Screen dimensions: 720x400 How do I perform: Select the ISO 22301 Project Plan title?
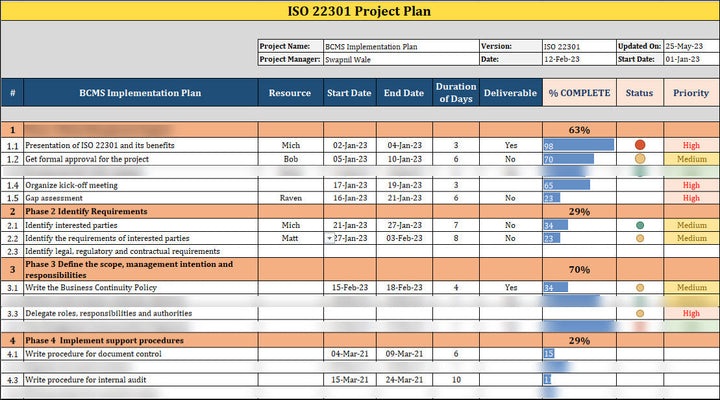(x=360, y=11)
